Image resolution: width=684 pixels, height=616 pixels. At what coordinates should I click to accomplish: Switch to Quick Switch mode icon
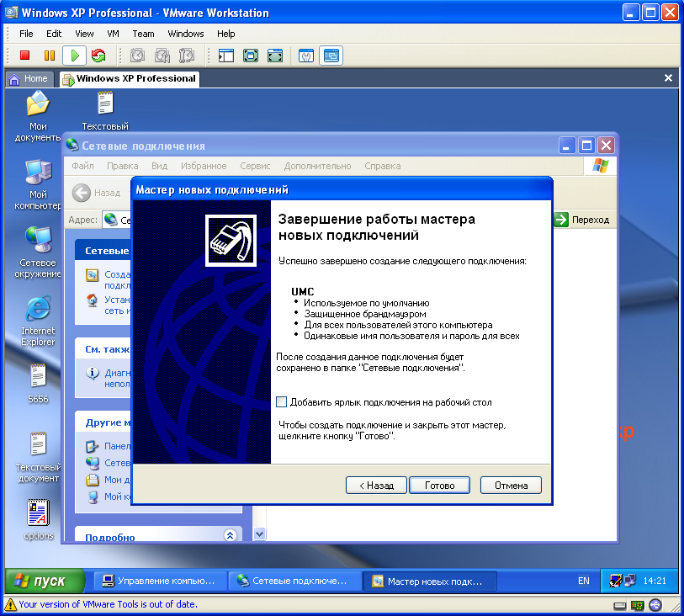tap(251, 56)
